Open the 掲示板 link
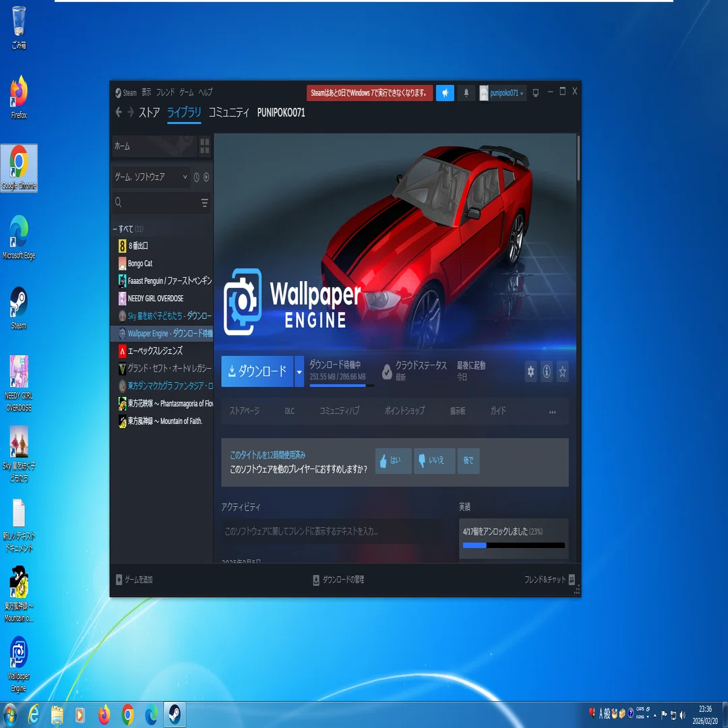728x728 pixels. 457,411
